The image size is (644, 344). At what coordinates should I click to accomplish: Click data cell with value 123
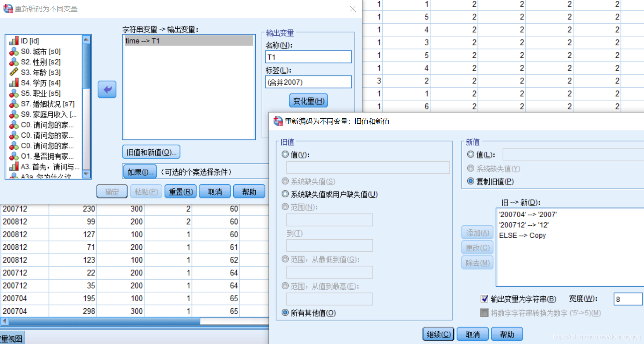click(72, 260)
